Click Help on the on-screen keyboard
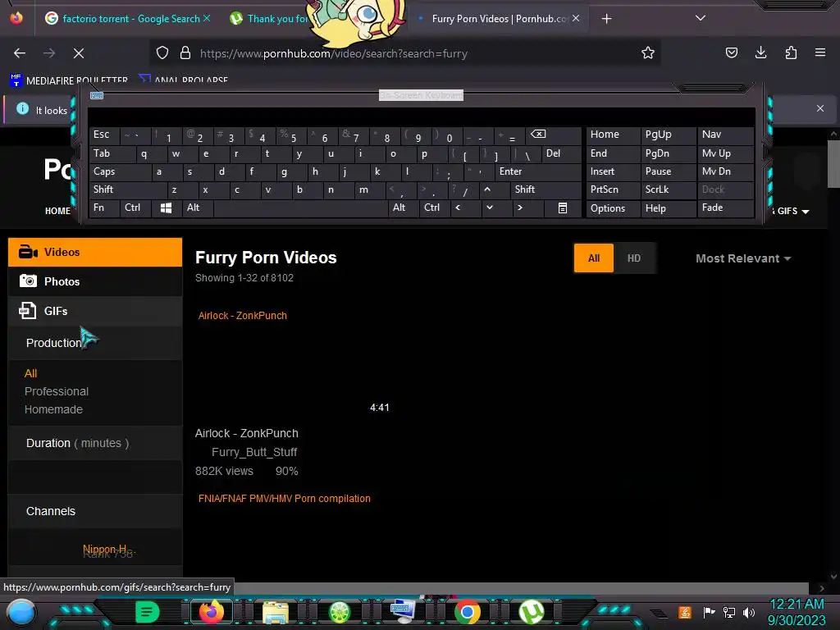This screenshot has height=630, width=840. pyautogui.click(x=668, y=208)
